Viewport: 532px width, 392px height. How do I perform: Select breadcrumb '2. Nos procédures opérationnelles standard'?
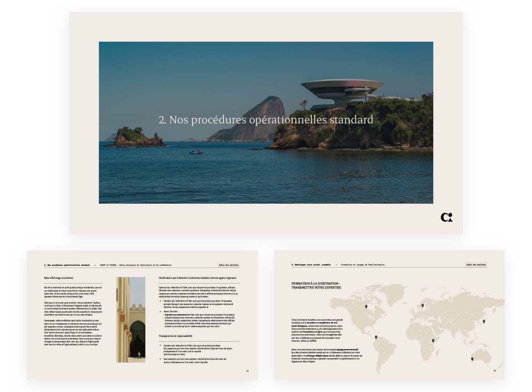(67, 265)
